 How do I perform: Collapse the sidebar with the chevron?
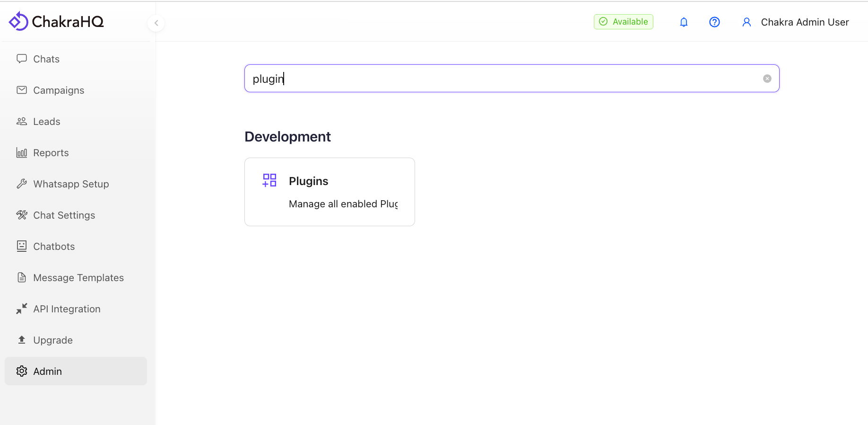[x=156, y=23]
